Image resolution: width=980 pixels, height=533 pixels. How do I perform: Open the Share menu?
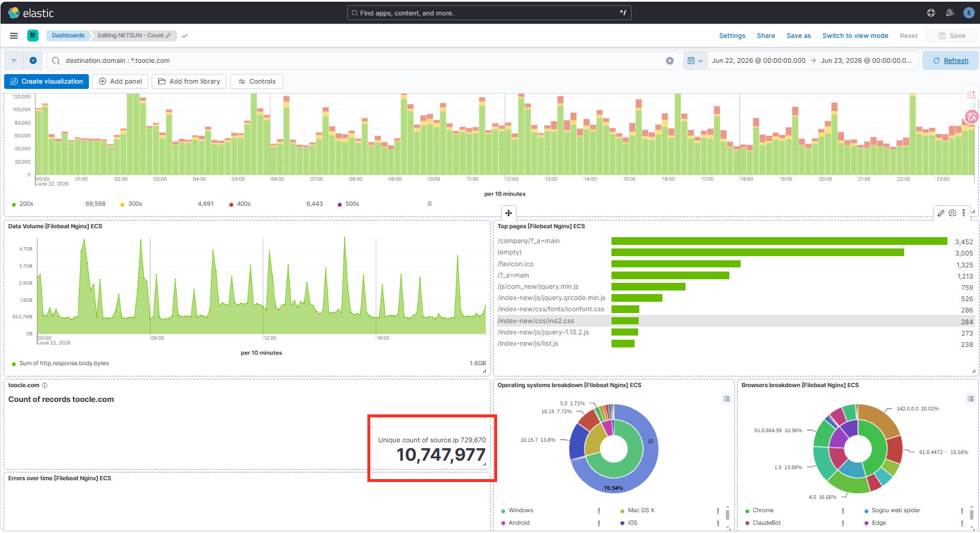click(766, 36)
